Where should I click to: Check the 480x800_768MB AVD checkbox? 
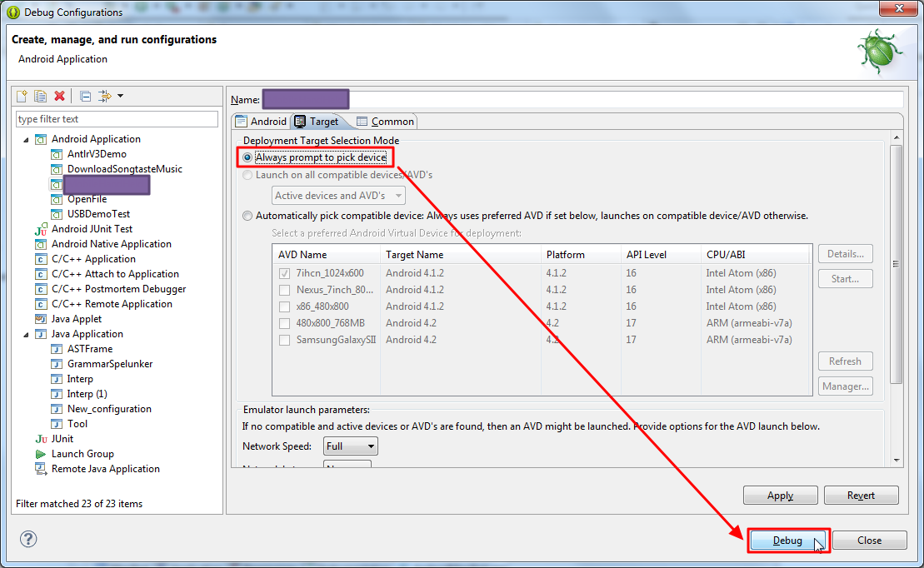pos(285,323)
